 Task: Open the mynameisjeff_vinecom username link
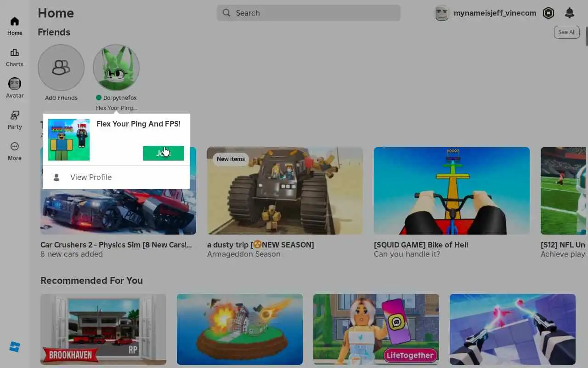coord(495,13)
